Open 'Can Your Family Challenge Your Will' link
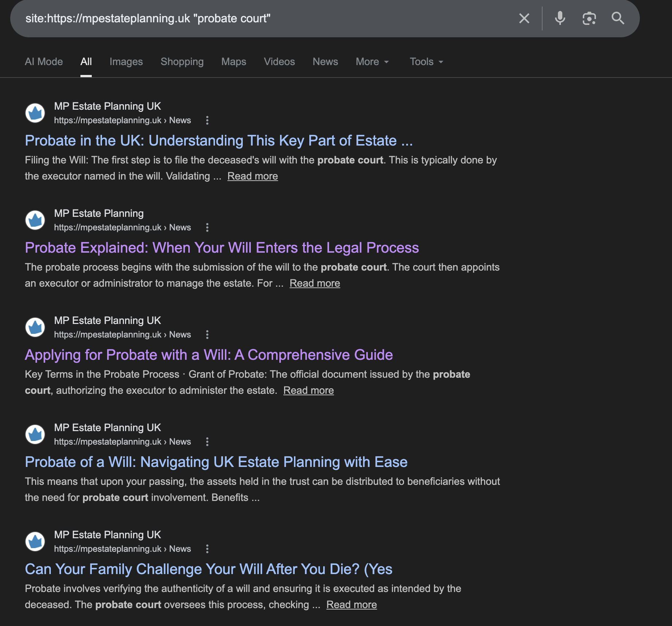 [x=208, y=569]
